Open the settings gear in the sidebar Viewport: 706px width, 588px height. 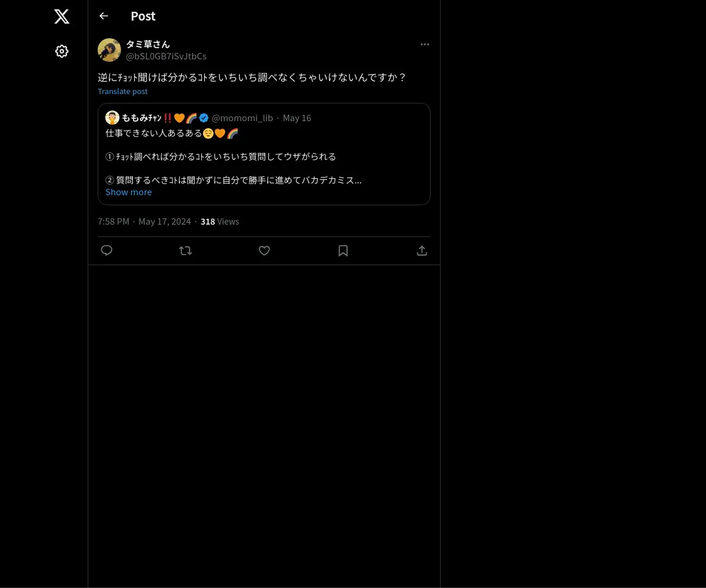pos(62,51)
